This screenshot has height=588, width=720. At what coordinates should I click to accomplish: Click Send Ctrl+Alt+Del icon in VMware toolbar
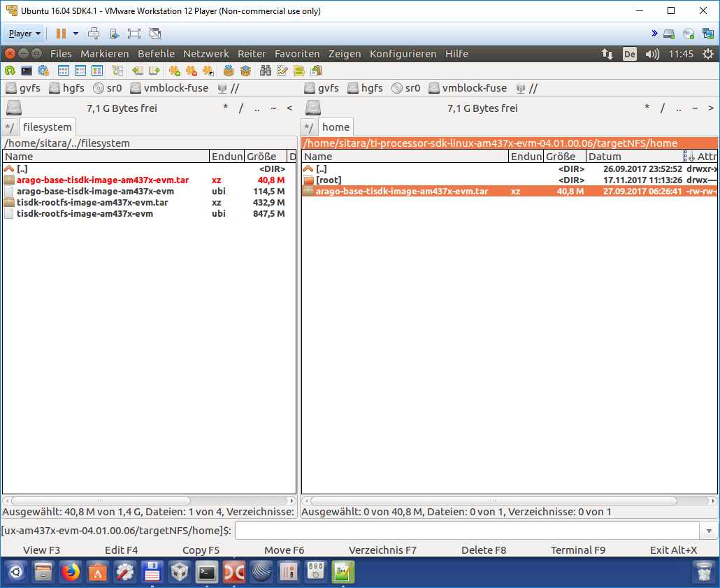pos(94,33)
